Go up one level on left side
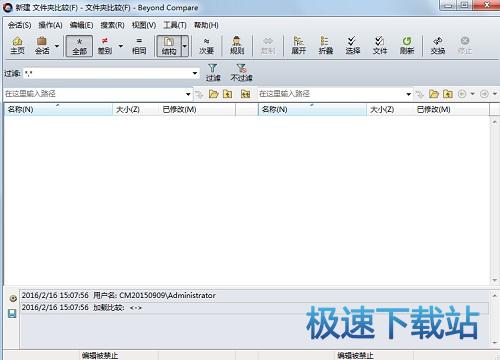Viewport: 500px width, 360px height. [228, 94]
